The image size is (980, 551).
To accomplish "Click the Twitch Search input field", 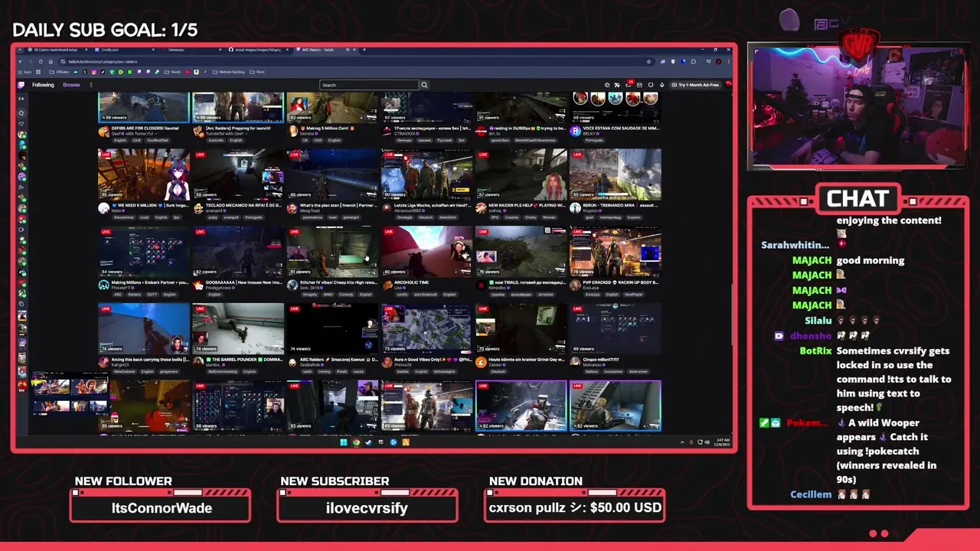I will 369,85.
